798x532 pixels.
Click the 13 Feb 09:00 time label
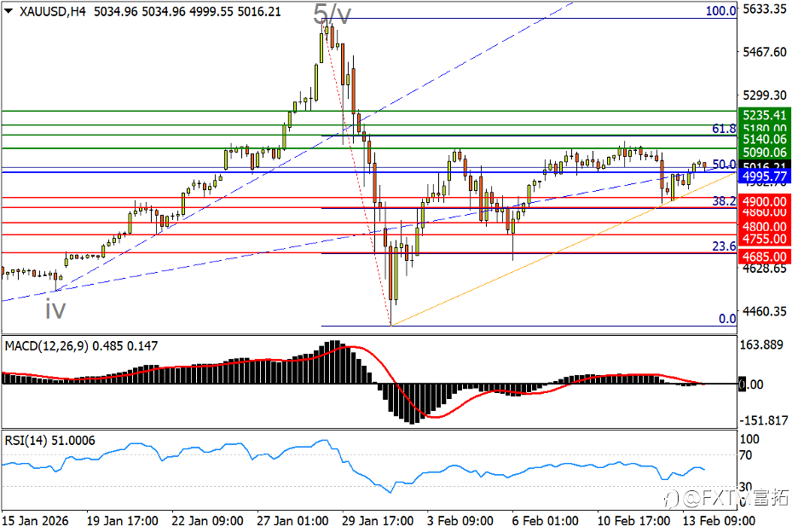pos(719,521)
